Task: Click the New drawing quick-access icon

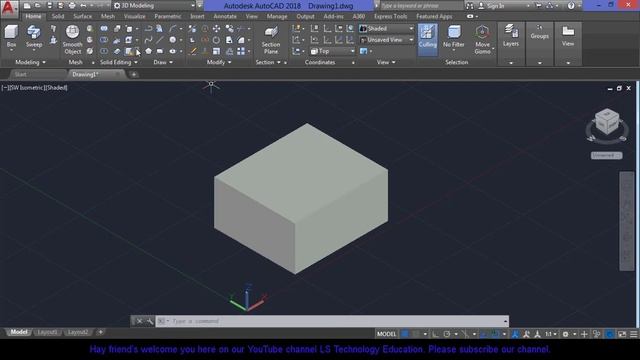Action: pos(27,6)
